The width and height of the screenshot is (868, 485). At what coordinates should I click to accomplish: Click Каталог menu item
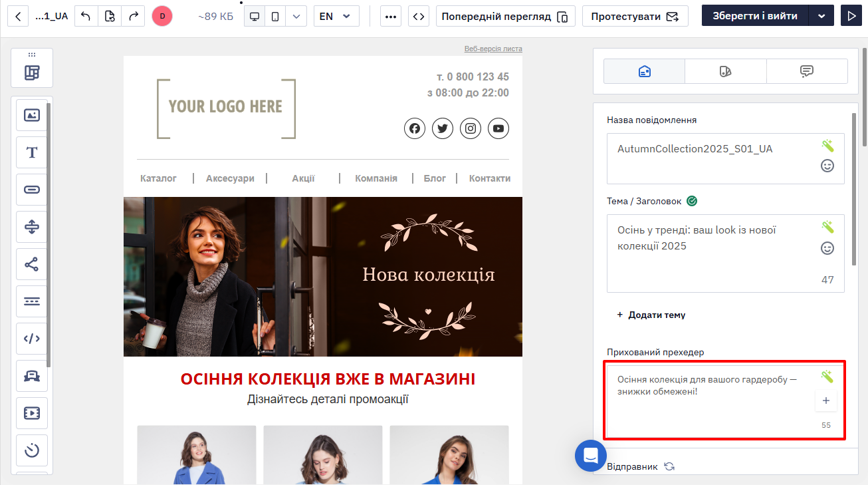159,178
